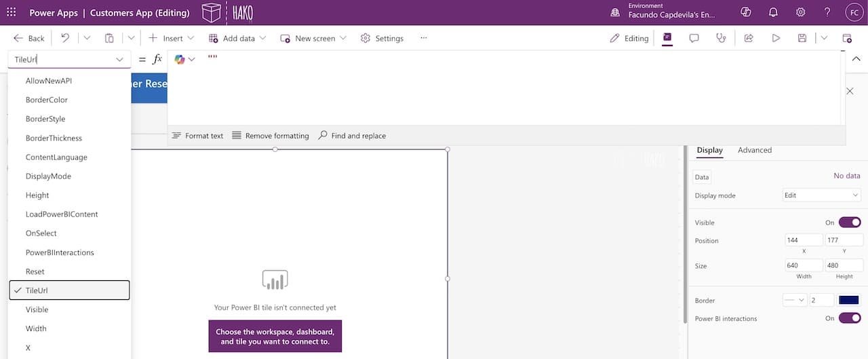Image resolution: width=868 pixels, height=359 pixels.
Task: Open the FC account avatar
Action: pyautogui.click(x=853, y=12)
